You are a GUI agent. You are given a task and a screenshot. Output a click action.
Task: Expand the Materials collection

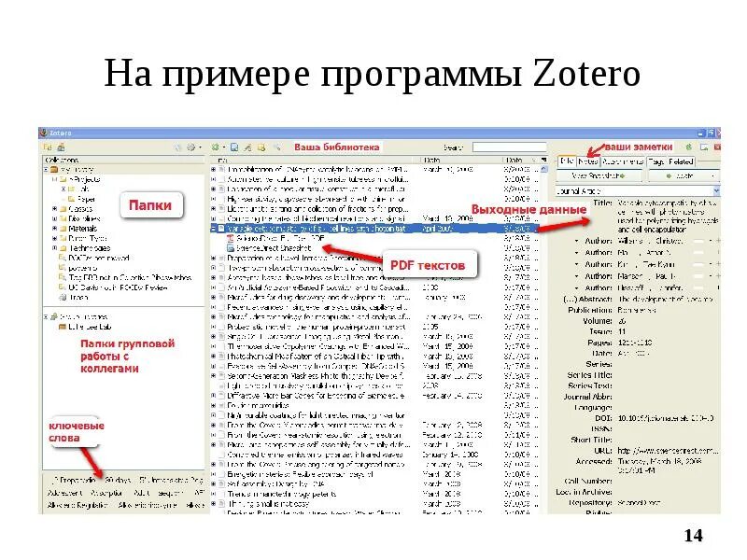(54, 229)
